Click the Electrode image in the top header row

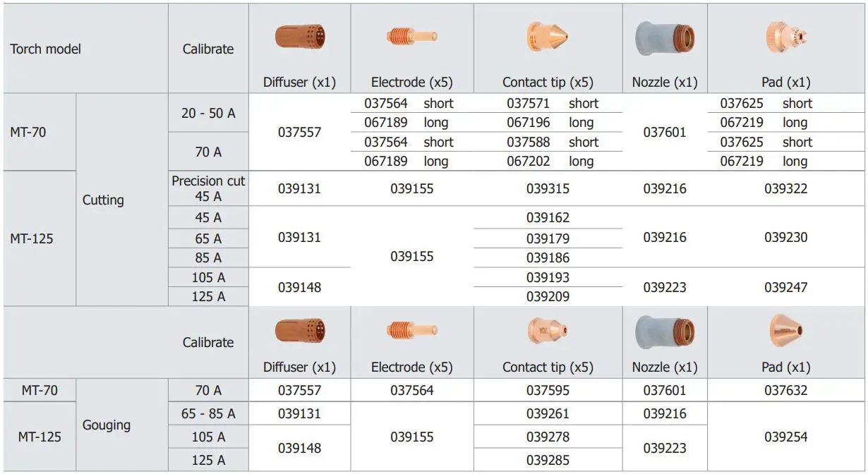point(412,36)
